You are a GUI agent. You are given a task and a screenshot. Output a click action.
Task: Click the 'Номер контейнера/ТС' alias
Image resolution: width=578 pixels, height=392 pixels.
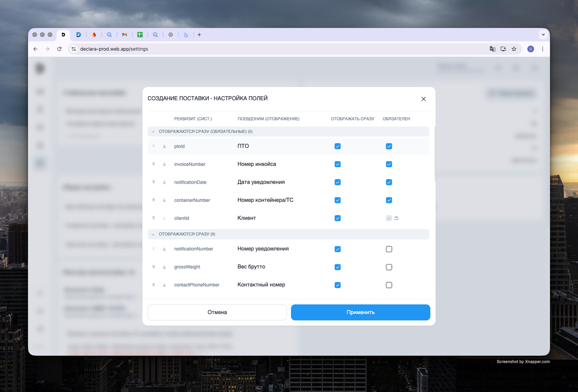pos(265,200)
